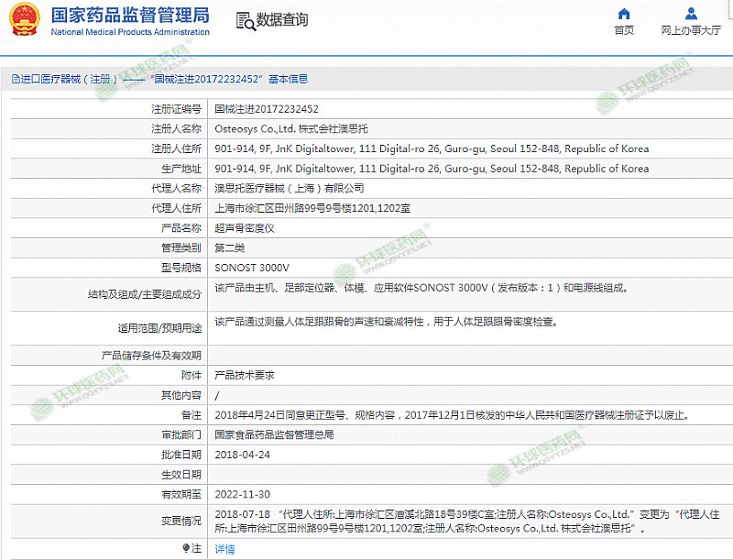This screenshot has height=560, width=733.
Task: Click the 数据查询 heading text
Action: coord(282,21)
